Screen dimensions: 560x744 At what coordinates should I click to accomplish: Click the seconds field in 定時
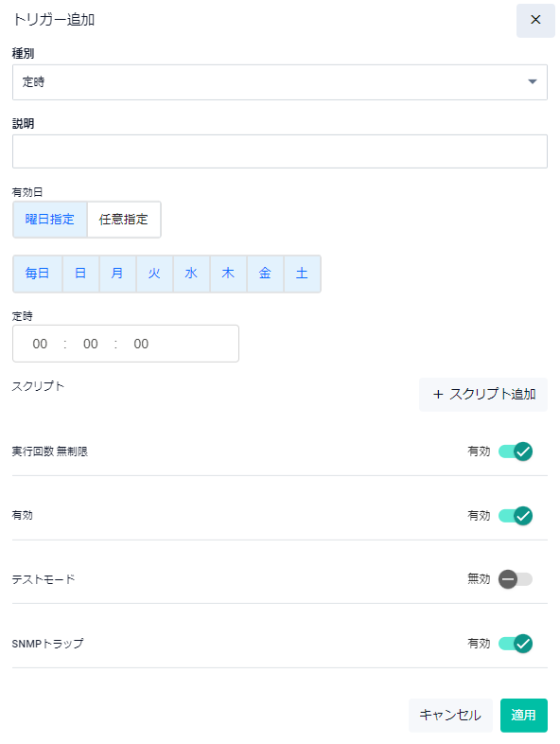point(141,344)
